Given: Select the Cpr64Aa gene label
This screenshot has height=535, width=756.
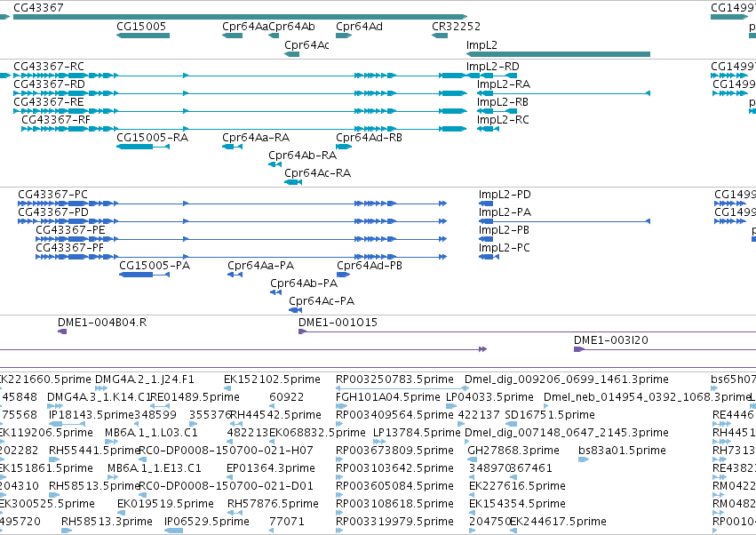Looking at the screenshot, I should (245, 27).
